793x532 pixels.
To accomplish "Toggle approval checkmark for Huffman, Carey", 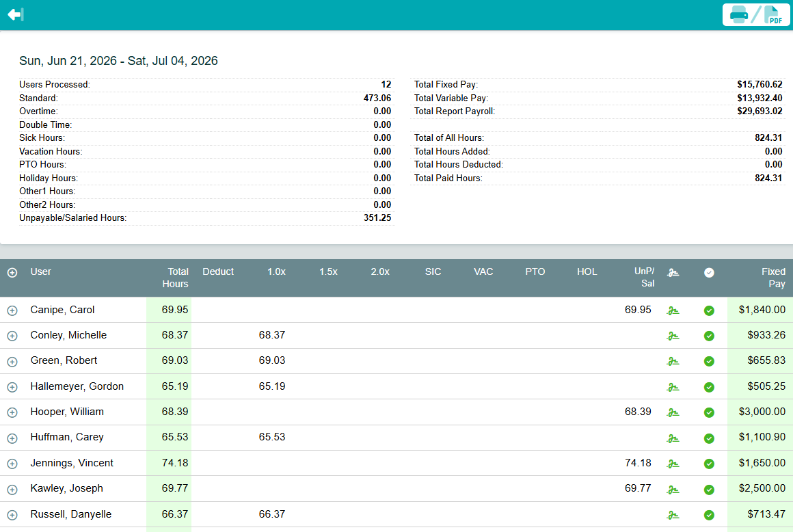I will pyautogui.click(x=709, y=438).
